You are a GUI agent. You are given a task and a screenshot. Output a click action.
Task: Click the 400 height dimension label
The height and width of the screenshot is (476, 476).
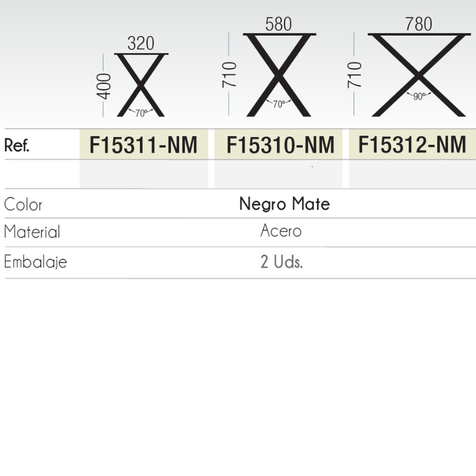105,85
